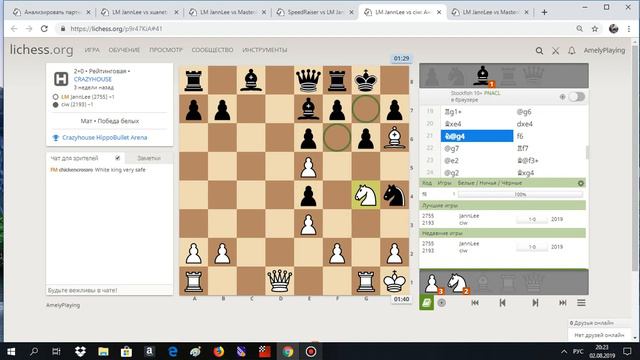Open ИГРА menu

pyautogui.click(x=92, y=50)
